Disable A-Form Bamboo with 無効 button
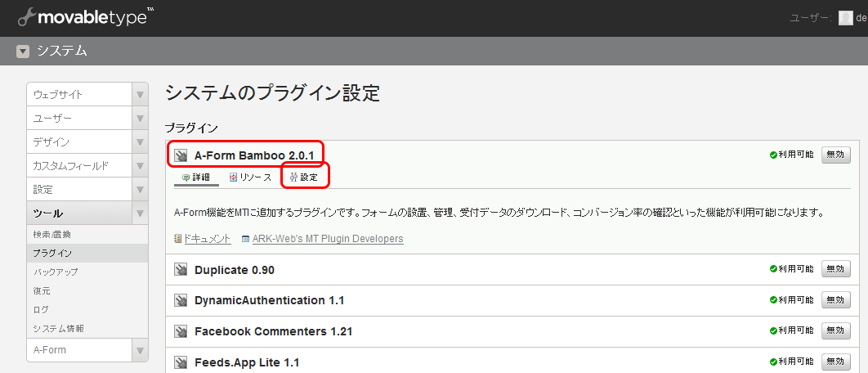Image resolution: width=868 pixels, height=373 pixels. [x=836, y=155]
